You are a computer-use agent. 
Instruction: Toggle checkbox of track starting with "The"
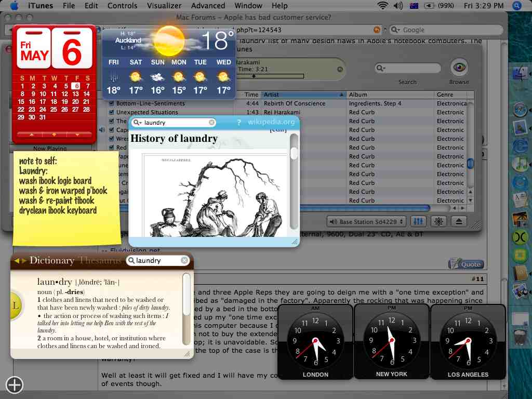pyautogui.click(x=111, y=121)
